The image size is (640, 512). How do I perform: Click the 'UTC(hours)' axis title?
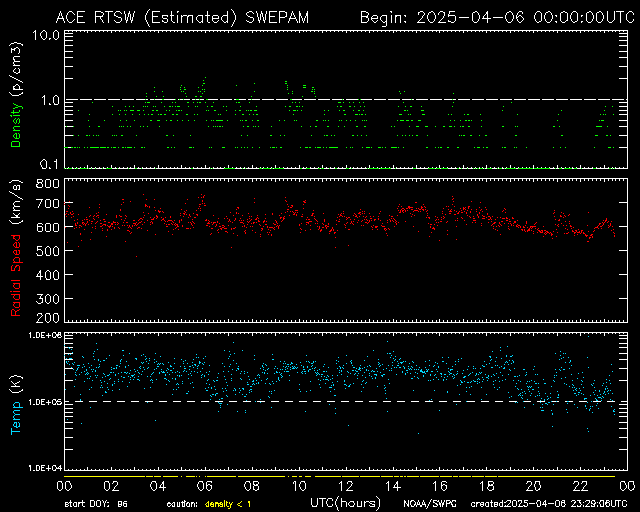[x=345, y=503]
